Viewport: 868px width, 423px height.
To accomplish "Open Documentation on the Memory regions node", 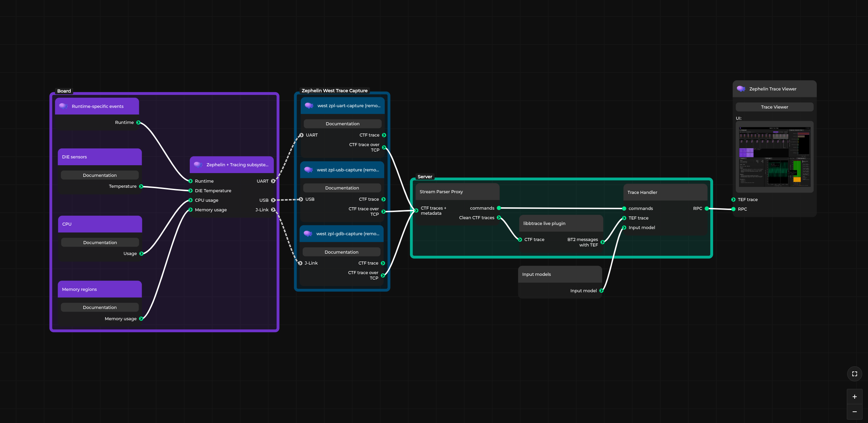I will [x=100, y=307].
